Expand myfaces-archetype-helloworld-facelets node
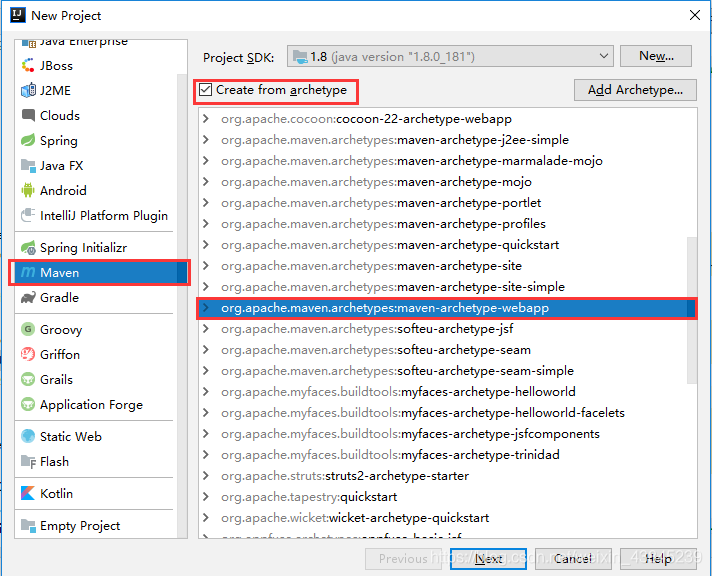Image resolution: width=712 pixels, height=576 pixels. coord(206,412)
